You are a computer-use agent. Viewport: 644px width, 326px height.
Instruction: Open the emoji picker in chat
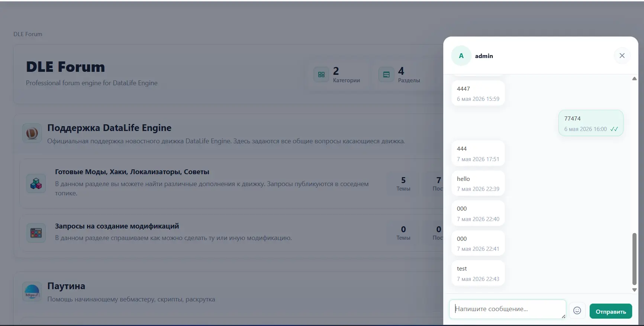tap(577, 310)
